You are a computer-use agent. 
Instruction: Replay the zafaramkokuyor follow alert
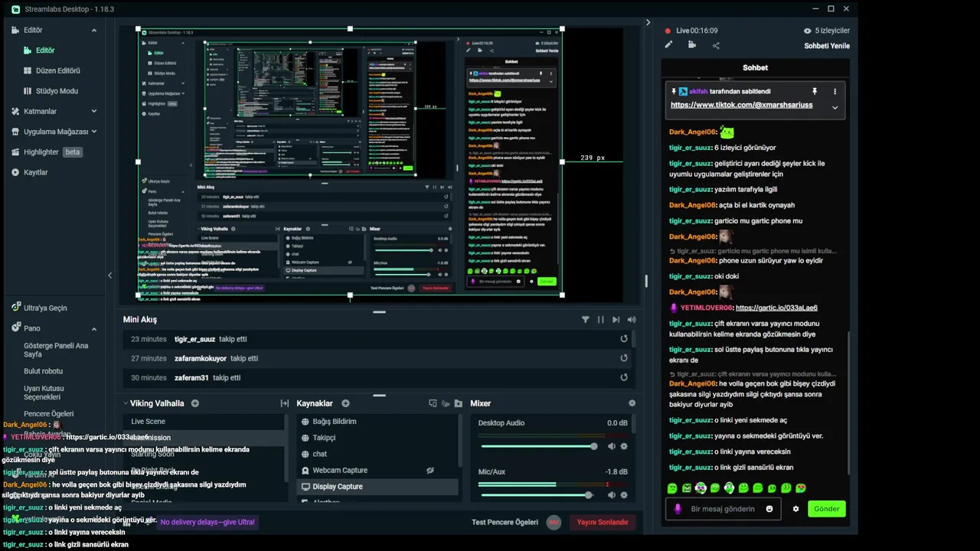(x=624, y=358)
